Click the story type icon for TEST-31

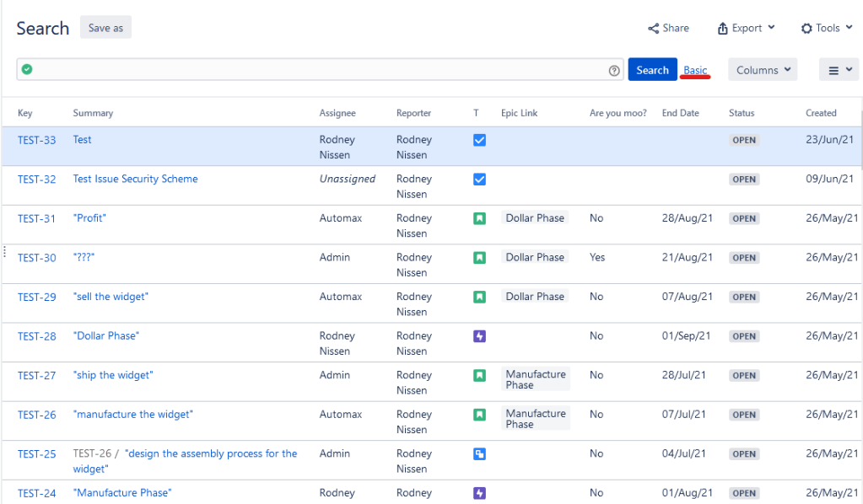point(479,218)
